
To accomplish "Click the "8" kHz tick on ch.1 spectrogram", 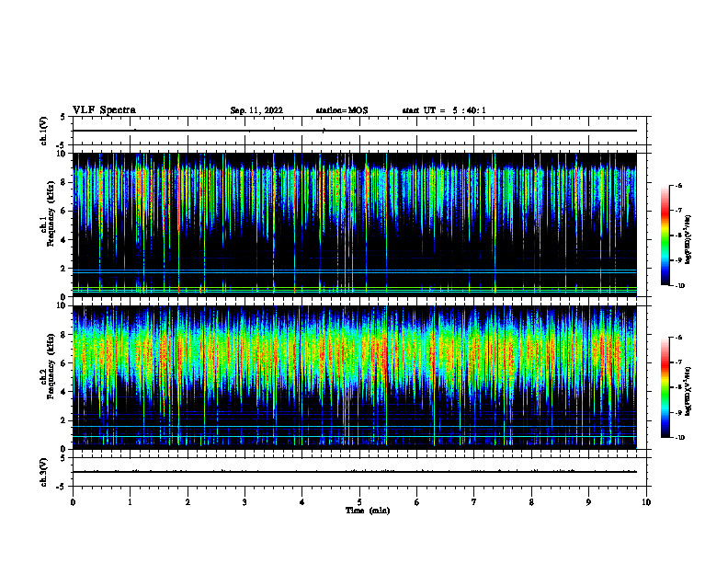I will click(63, 182).
